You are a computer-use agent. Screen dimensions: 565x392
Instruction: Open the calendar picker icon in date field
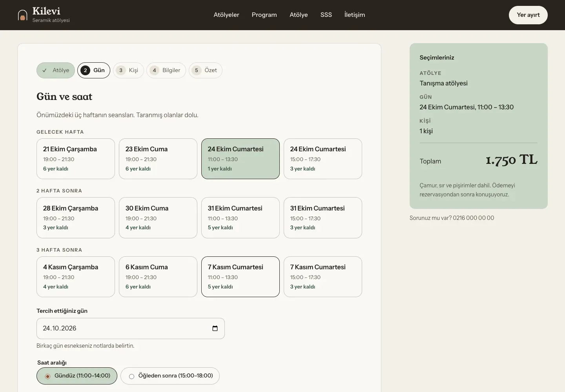215,328
